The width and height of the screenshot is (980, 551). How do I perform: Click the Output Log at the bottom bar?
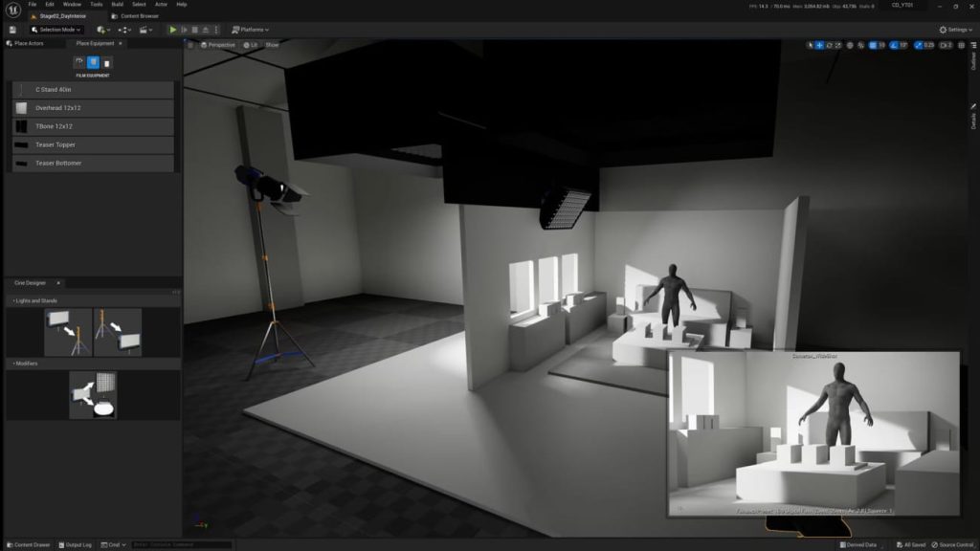[x=77, y=543]
